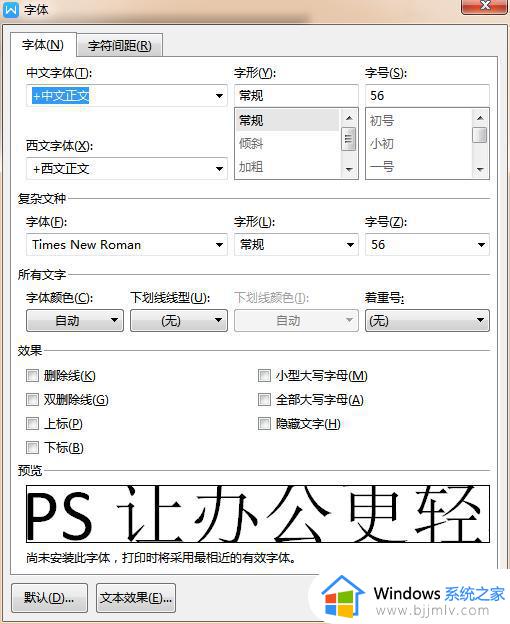Open the 下划线颜色(I) color dropdown

tap(296, 320)
